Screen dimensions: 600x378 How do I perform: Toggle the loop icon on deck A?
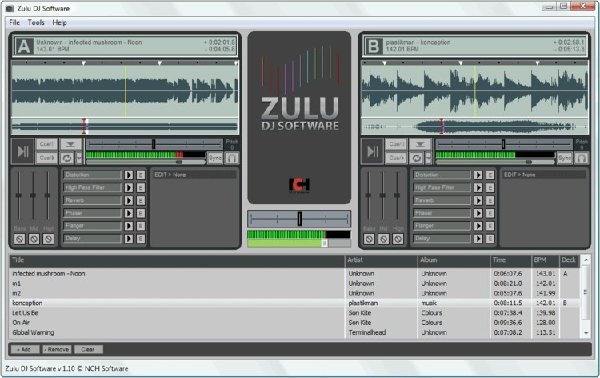pos(67,158)
